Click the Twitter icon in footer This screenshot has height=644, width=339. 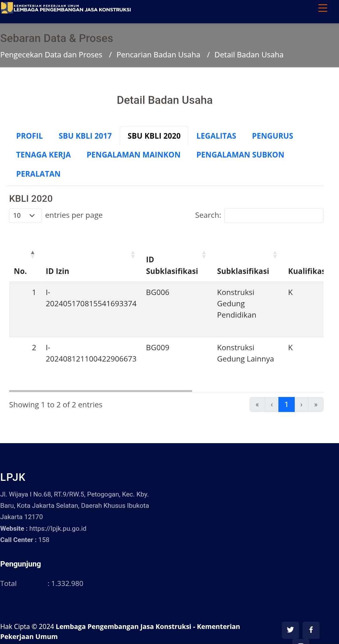click(x=290, y=630)
